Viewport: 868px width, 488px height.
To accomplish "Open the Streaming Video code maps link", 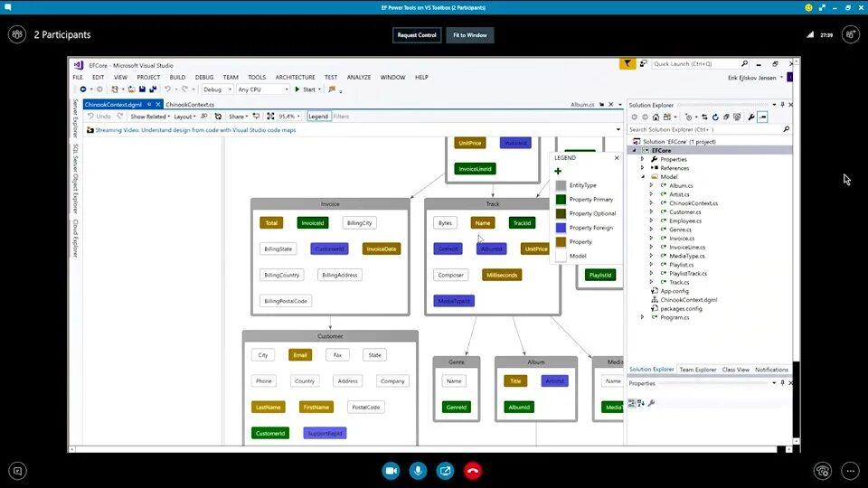I will 195,130.
